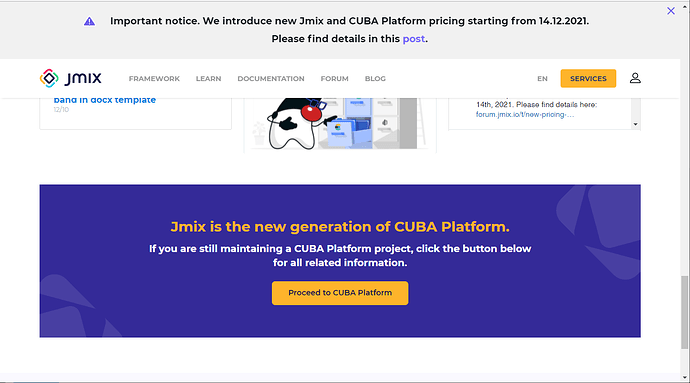690x383 pixels.
Task: Dismiss the notice banner with the X icon
Action: [671, 11]
